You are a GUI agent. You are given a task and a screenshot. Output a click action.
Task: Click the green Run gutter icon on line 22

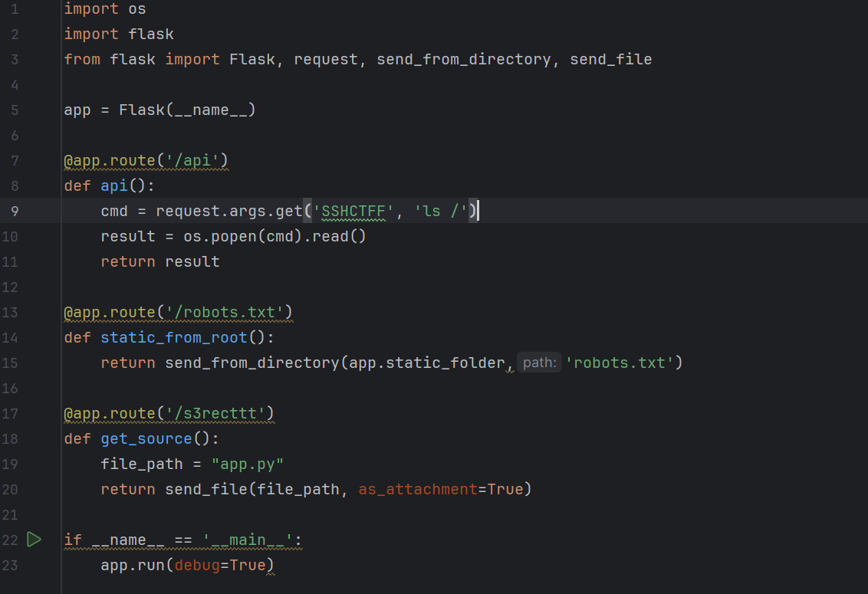[34, 540]
